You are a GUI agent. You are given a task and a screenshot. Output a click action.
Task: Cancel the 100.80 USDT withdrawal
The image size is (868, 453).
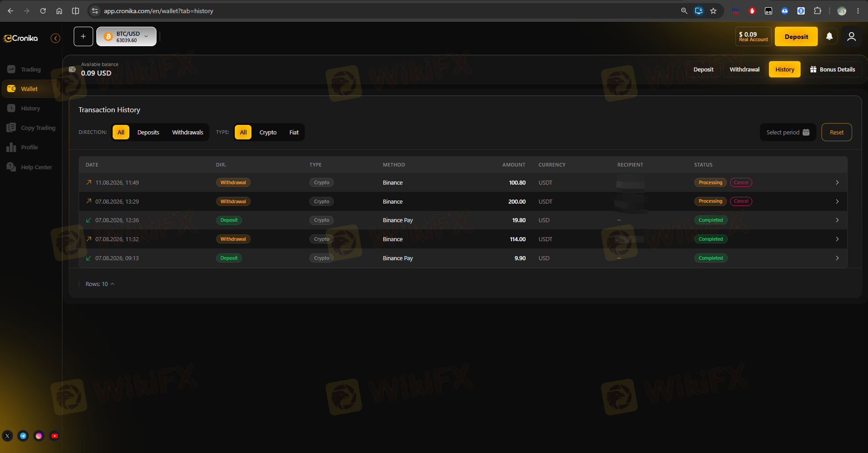[x=741, y=182]
